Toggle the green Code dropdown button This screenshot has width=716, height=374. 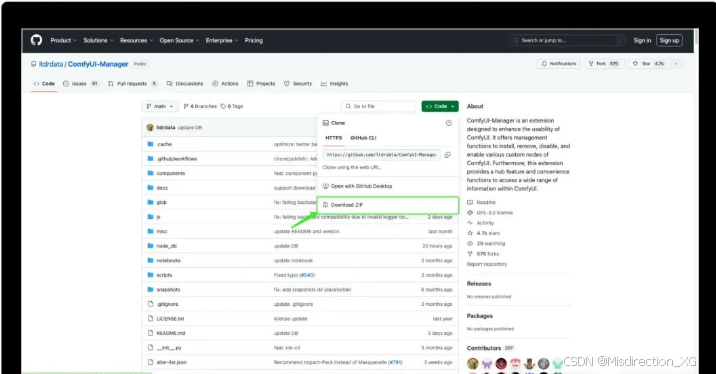tap(440, 106)
